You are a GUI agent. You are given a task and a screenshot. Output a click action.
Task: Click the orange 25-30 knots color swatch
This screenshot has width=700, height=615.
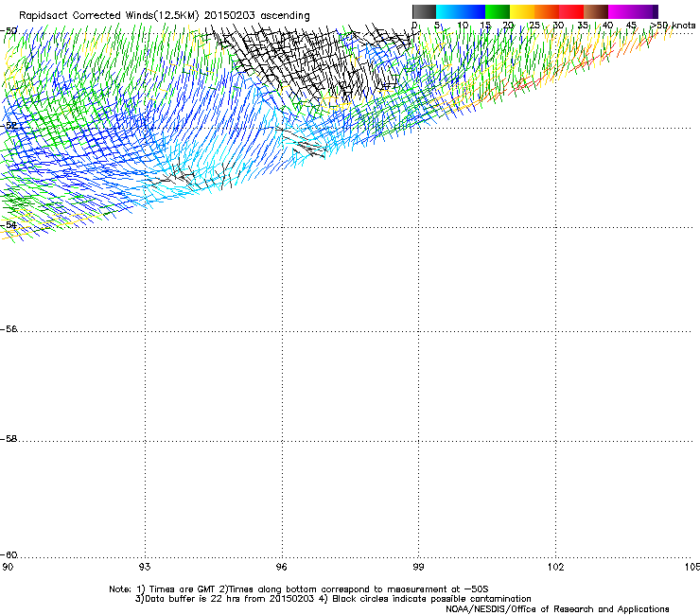(x=547, y=11)
